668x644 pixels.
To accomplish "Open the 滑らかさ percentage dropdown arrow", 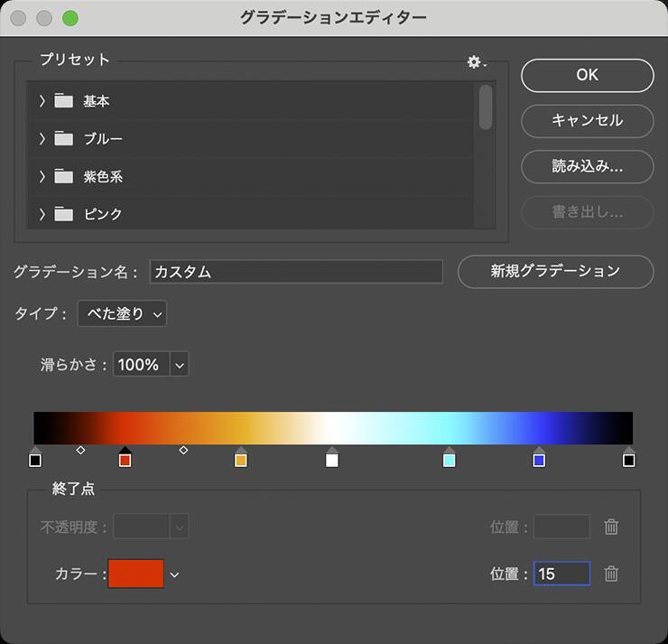I will pyautogui.click(x=179, y=365).
